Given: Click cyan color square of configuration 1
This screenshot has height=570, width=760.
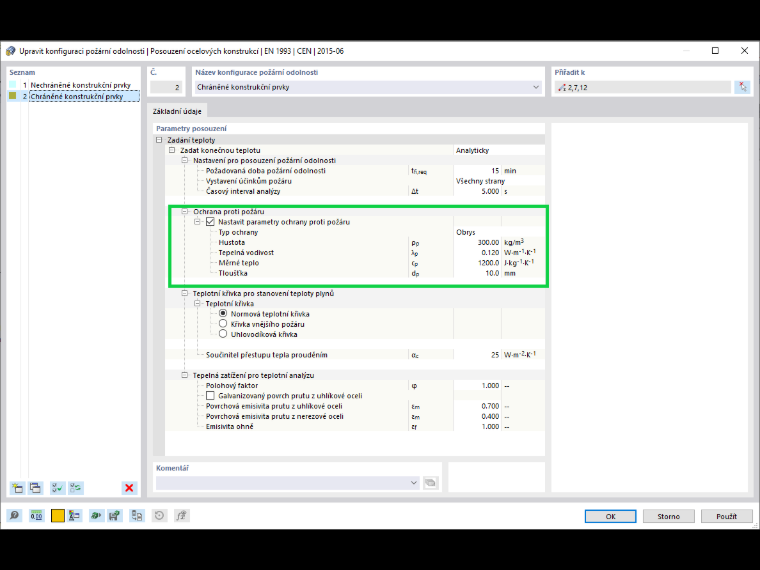Looking at the screenshot, I should click(x=13, y=85).
